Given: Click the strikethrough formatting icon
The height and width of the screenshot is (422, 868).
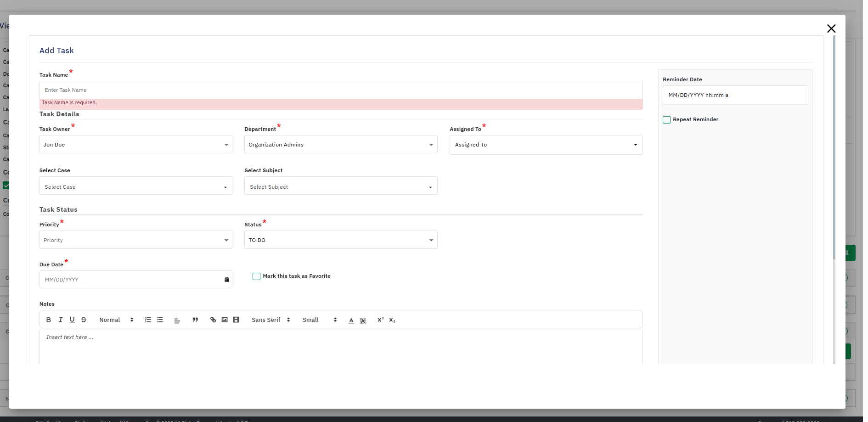Looking at the screenshot, I should (84, 320).
